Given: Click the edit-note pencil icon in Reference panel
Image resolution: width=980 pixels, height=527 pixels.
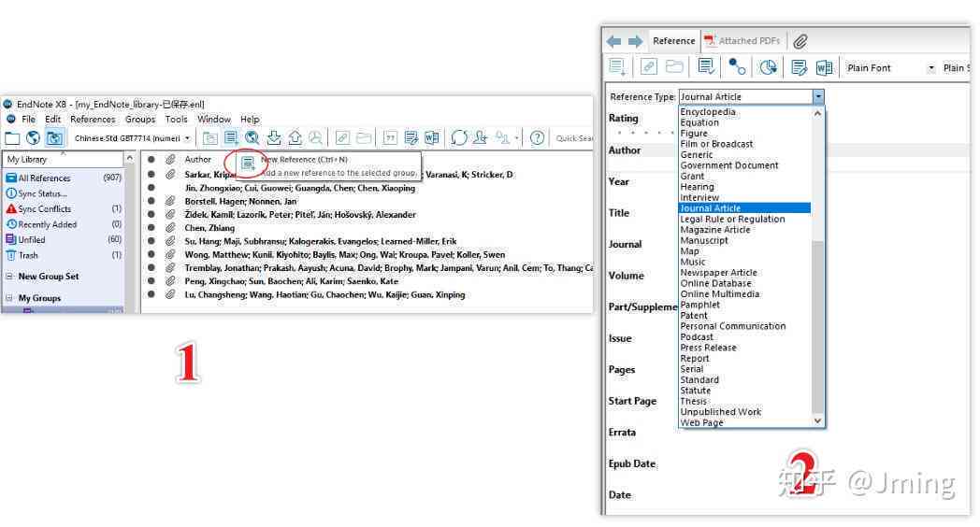Looking at the screenshot, I should tap(799, 67).
